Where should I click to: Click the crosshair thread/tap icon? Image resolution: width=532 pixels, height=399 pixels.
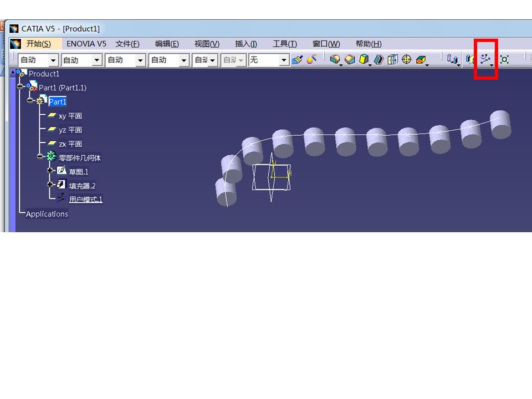(406, 59)
